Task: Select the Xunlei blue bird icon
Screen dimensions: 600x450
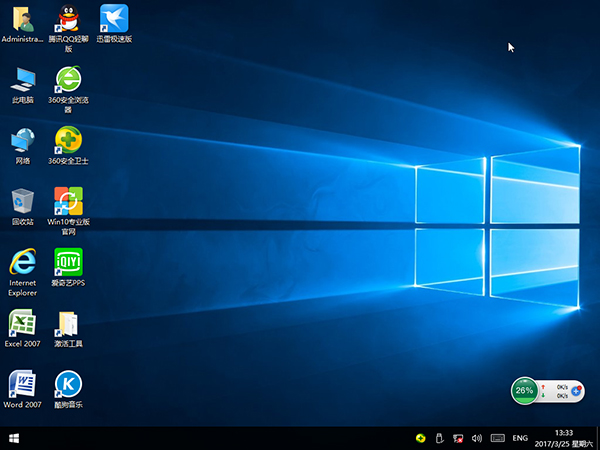Action: pos(114,18)
